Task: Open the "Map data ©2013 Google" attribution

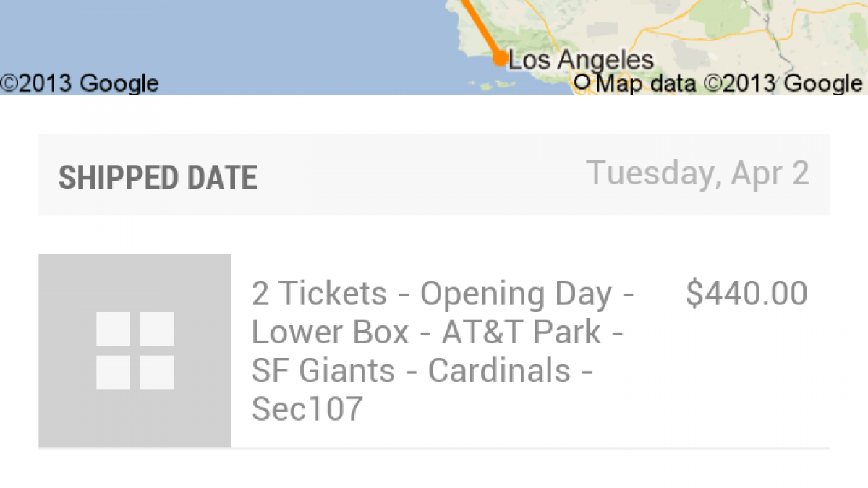Action: coord(731,84)
